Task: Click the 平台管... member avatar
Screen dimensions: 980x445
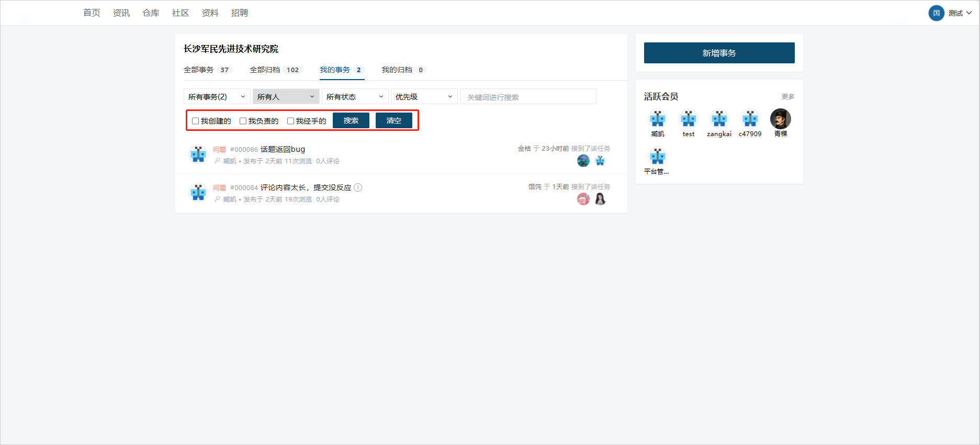Action: pyautogui.click(x=657, y=156)
